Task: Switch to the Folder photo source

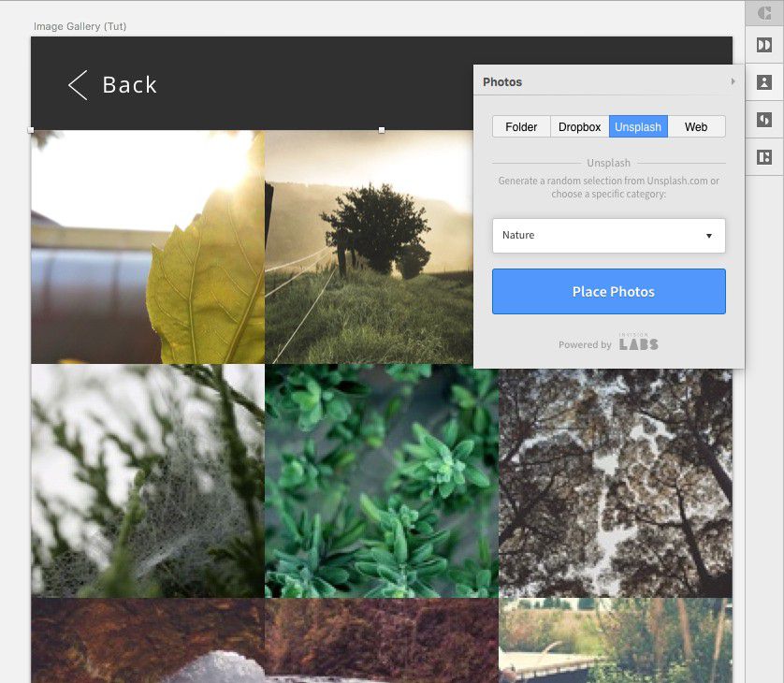Action: click(521, 127)
